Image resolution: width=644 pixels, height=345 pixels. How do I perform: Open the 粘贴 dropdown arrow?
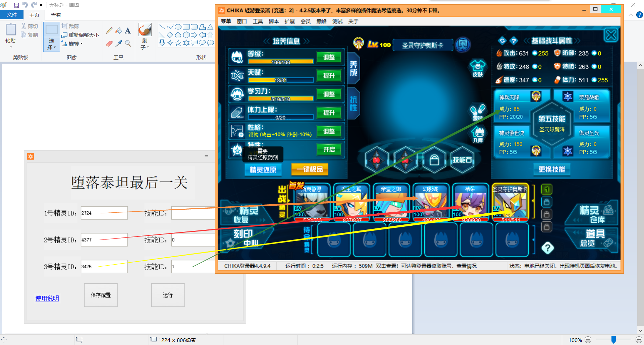[10, 47]
